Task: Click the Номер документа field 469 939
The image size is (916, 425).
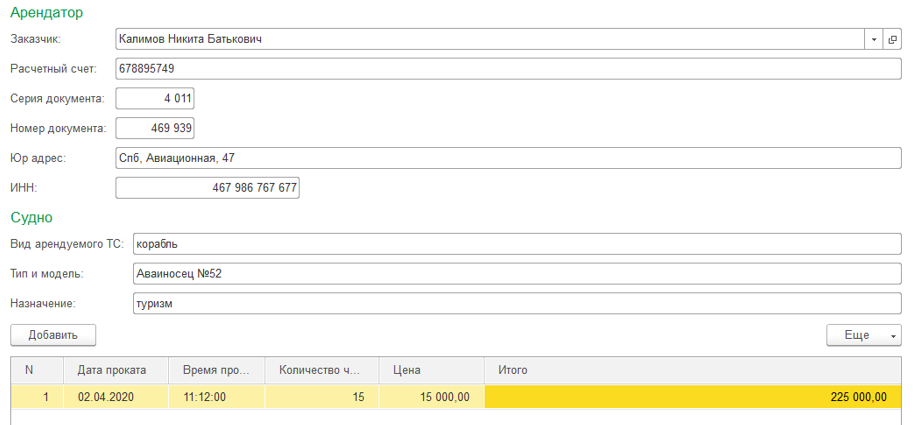Action: 155,128
